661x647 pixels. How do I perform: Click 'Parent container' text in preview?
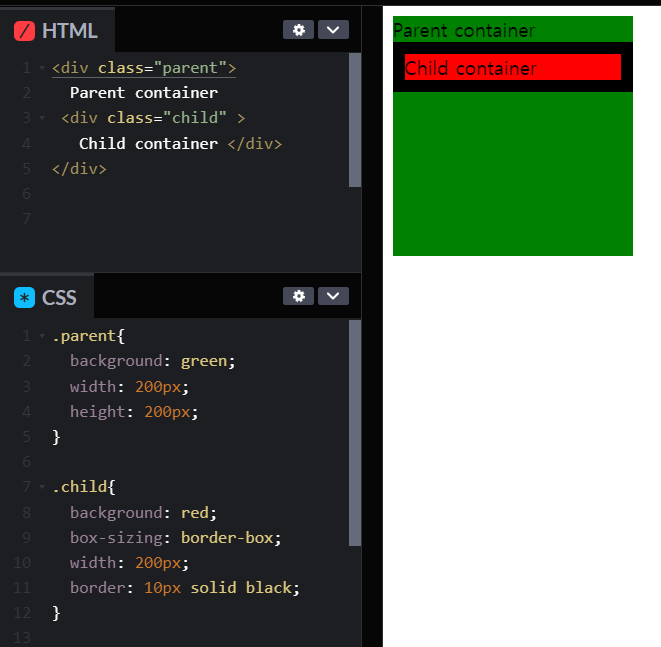(x=464, y=30)
